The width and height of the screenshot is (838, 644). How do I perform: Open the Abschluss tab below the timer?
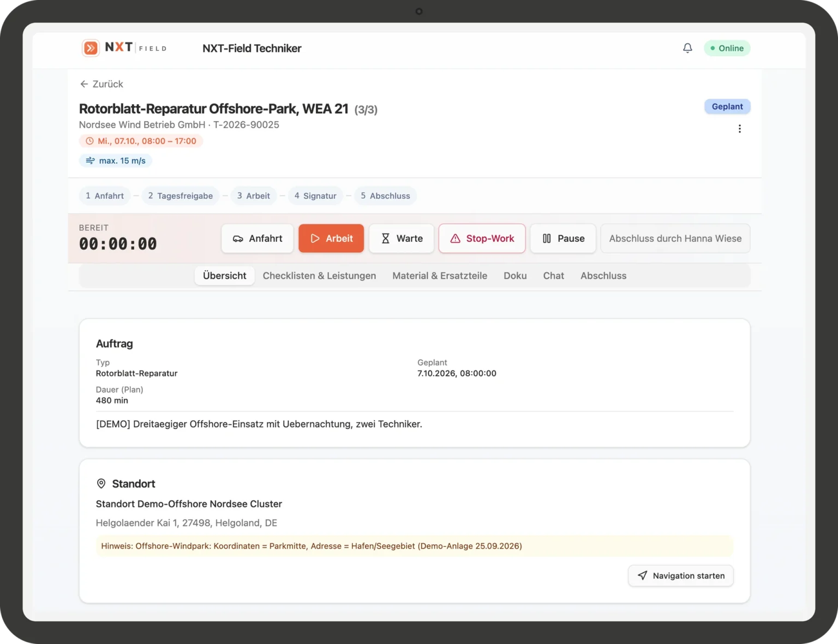click(x=603, y=276)
